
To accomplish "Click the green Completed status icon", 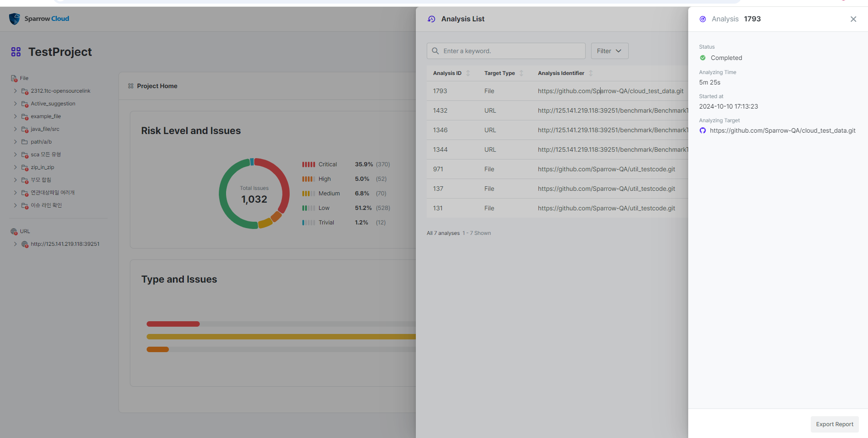I will point(703,58).
